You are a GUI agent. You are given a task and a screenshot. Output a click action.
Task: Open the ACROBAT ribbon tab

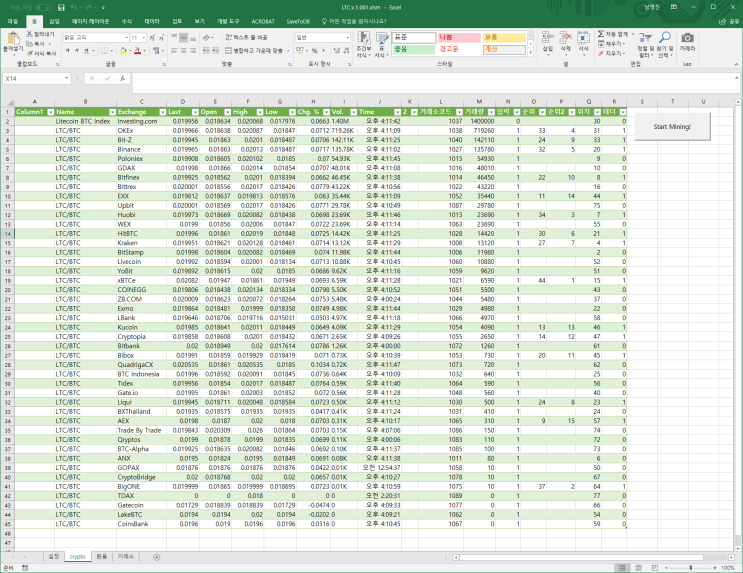click(263, 21)
